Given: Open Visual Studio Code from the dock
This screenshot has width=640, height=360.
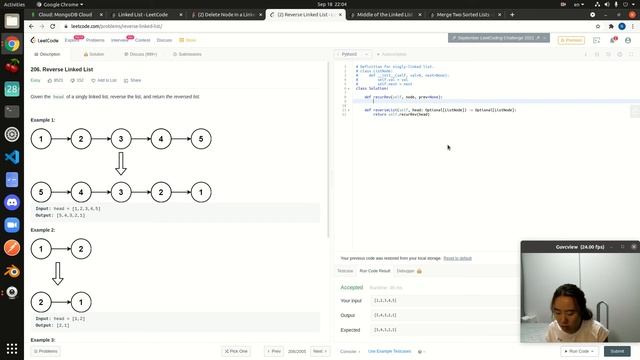Looking at the screenshot, I should (x=12, y=157).
